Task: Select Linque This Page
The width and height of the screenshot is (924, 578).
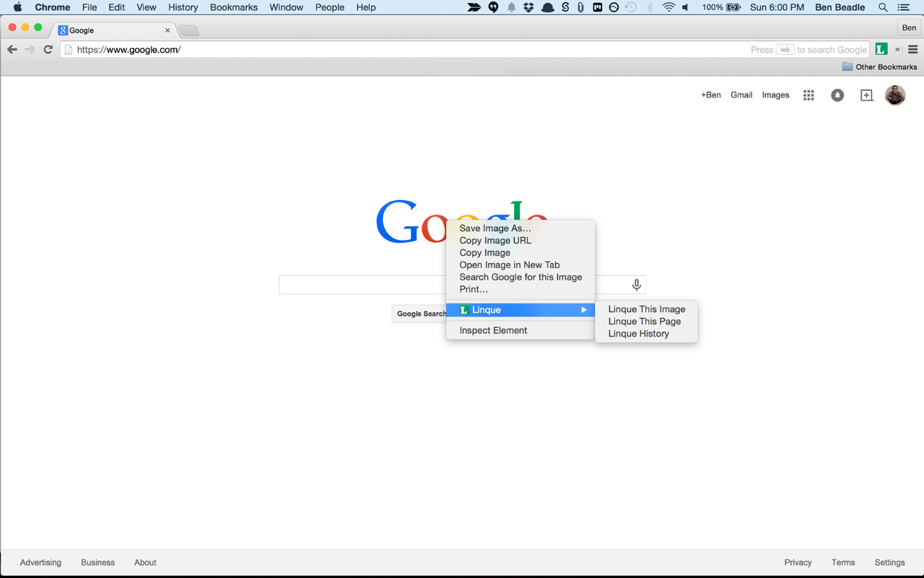Action: (646, 322)
